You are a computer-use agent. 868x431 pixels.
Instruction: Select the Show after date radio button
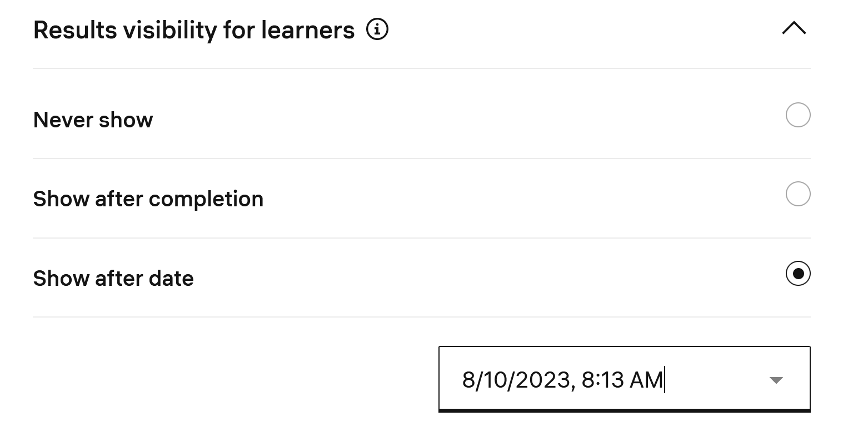point(798,274)
